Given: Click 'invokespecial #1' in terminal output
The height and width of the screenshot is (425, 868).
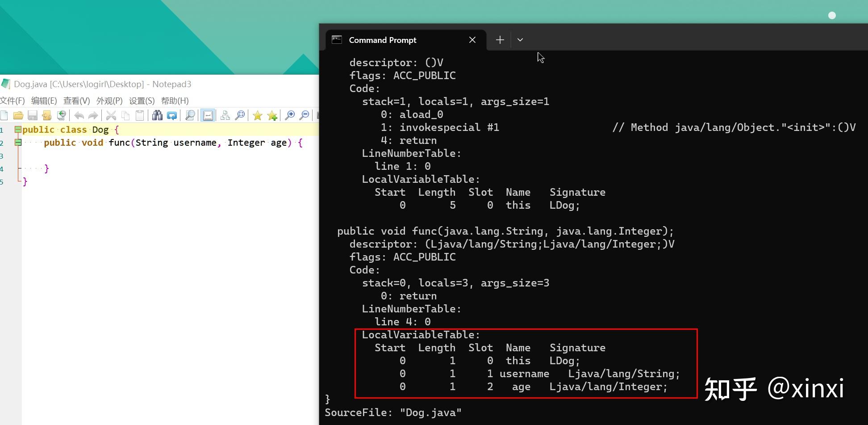Looking at the screenshot, I should 449,127.
